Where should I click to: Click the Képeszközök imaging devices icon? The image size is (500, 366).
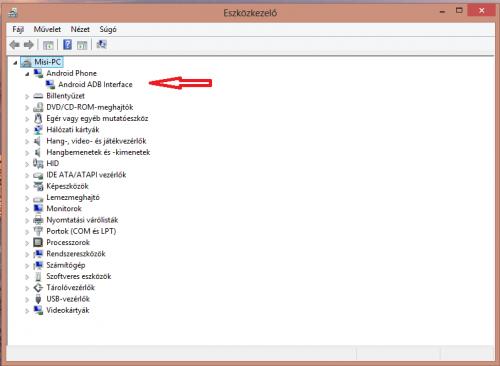(38, 186)
